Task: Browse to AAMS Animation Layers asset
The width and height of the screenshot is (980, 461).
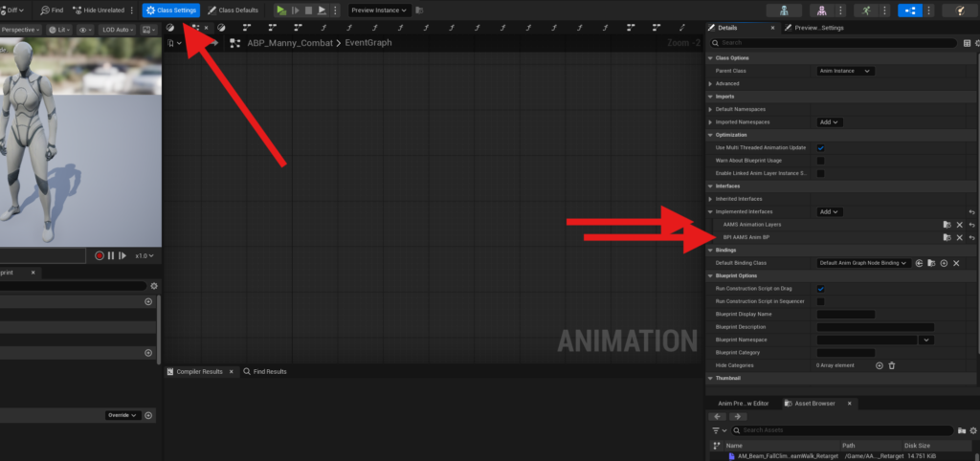Action: [947, 224]
